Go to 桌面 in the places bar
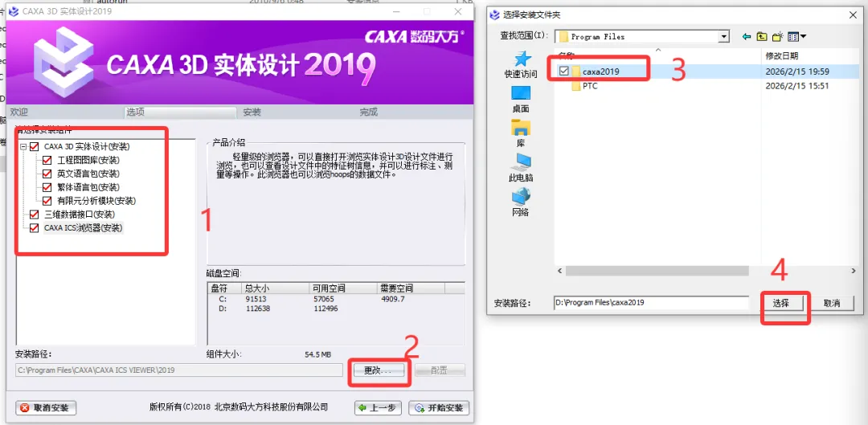Viewport: 868px width, 425px height. [x=520, y=100]
